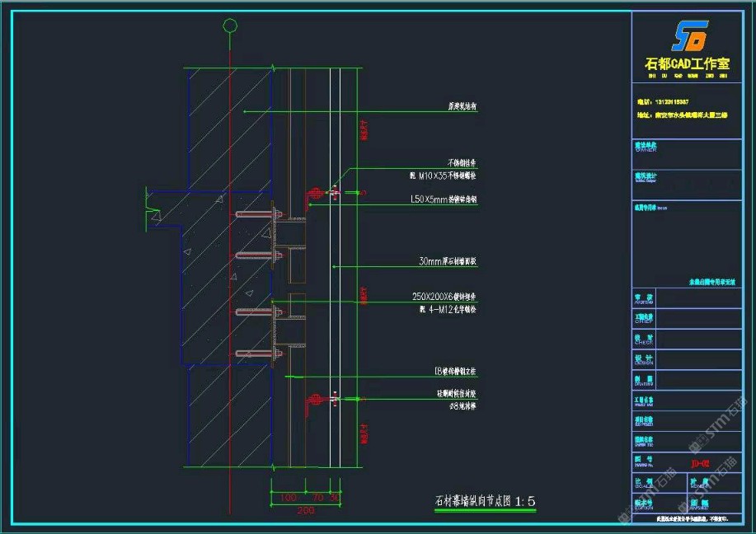Viewport: 756px width, 534px height.
Task: Select the grid axis bubble circle at top
Action: click(230, 26)
